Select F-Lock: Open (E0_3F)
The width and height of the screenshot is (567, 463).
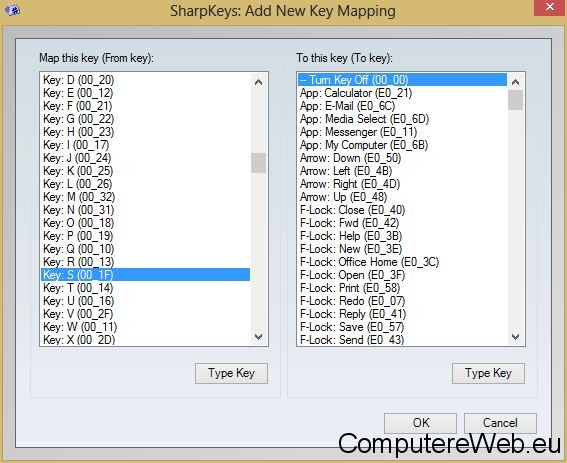402,275
